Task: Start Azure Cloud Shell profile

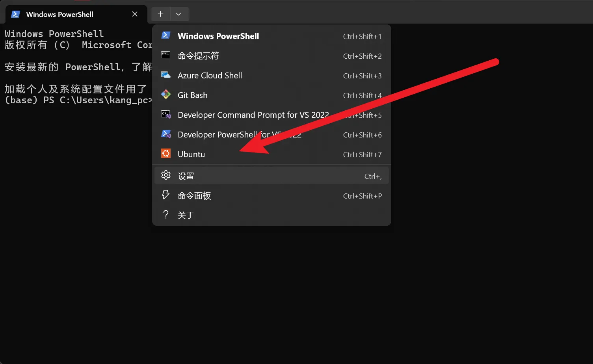Action: pyautogui.click(x=271, y=76)
